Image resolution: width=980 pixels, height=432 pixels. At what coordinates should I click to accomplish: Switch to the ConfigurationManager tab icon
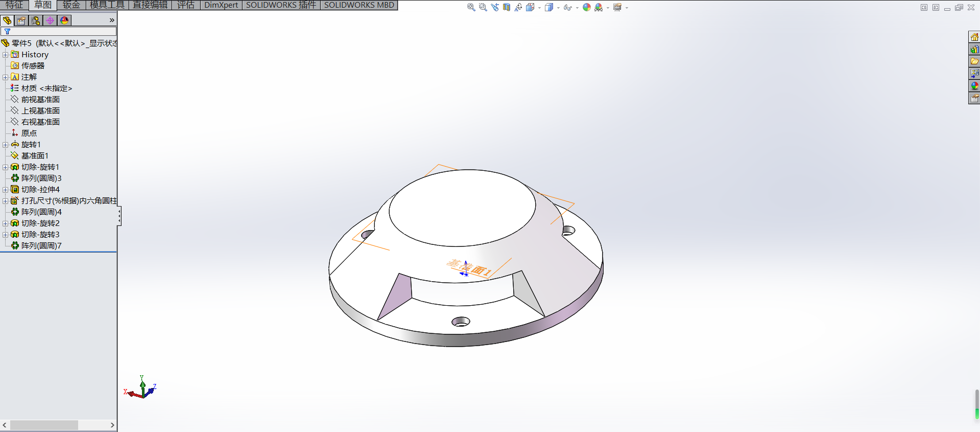pyautogui.click(x=36, y=20)
